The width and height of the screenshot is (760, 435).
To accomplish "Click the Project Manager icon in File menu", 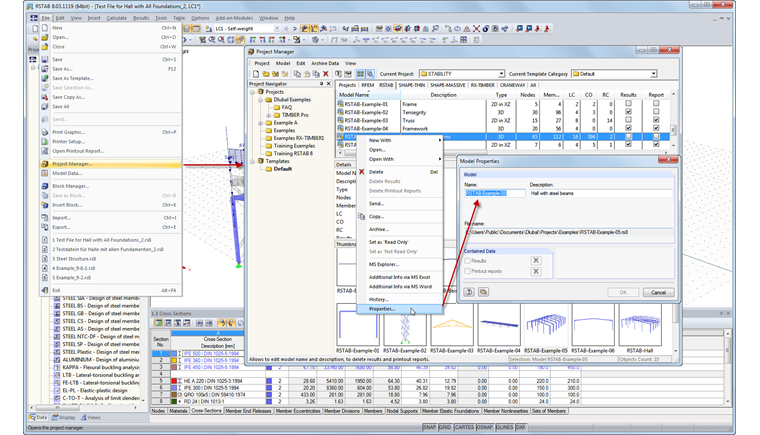I will 45,163.
